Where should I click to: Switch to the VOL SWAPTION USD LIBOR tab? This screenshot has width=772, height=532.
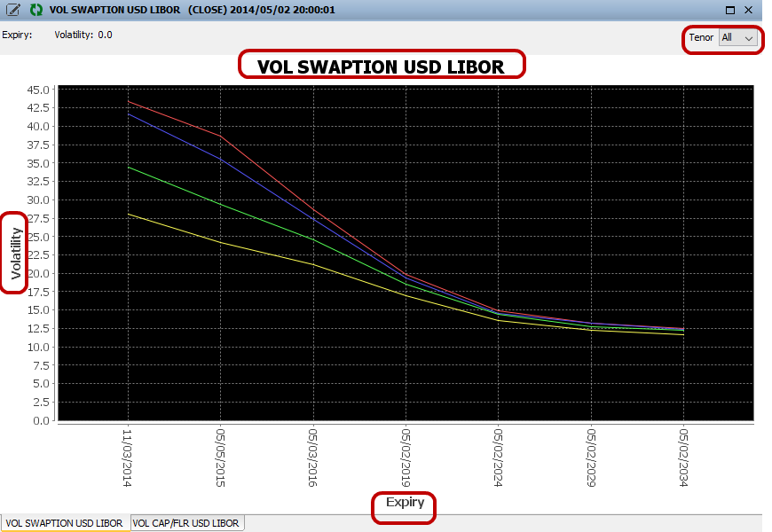(65, 522)
